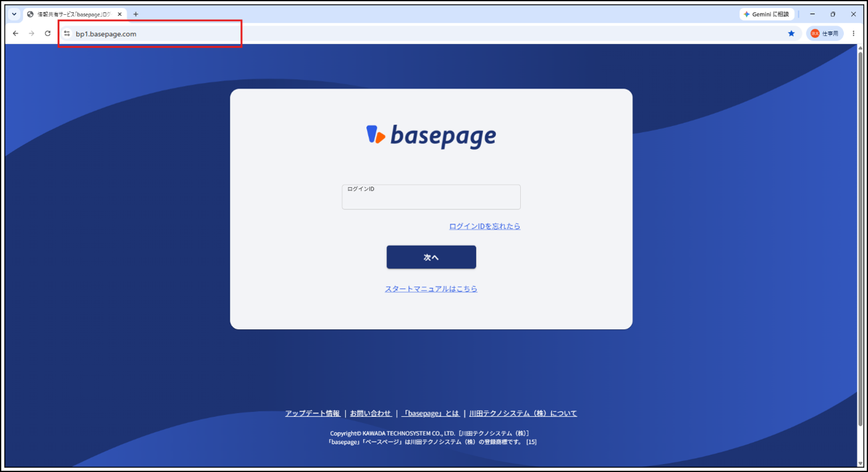This screenshot has width=868, height=472.
Task: Open 川田テクノシステム（株）について link
Action: click(523, 413)
